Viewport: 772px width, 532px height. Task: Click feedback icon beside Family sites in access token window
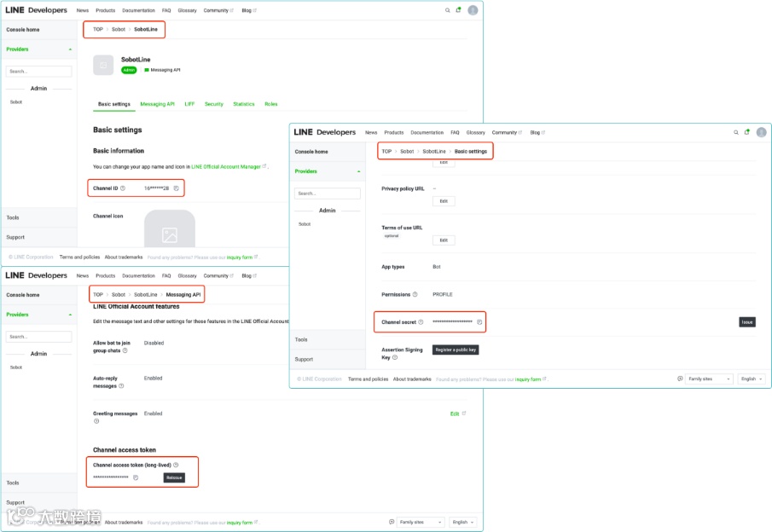point(392,522)
